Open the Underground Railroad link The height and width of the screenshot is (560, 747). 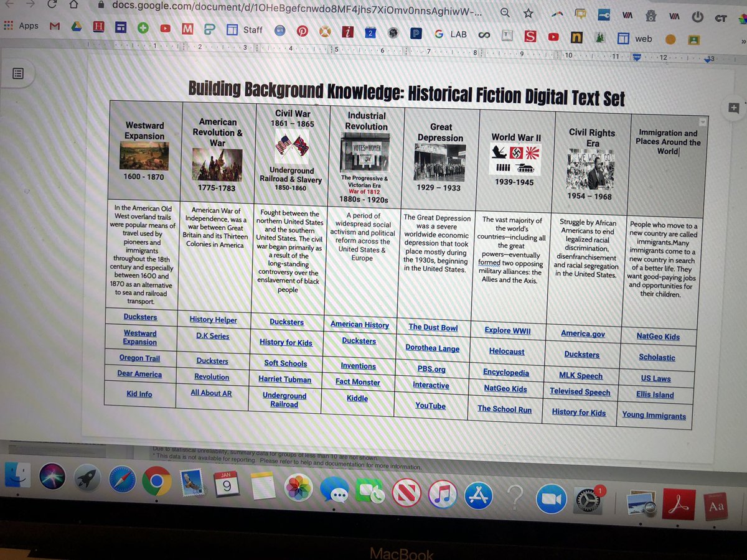(284, 400)
